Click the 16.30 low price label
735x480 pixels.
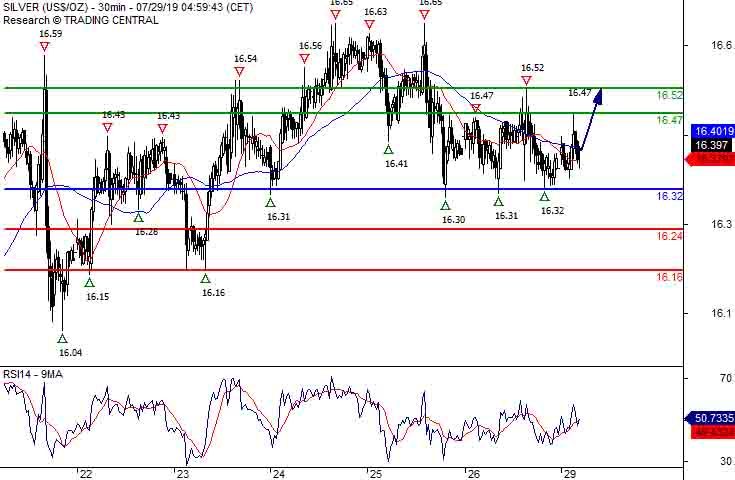[x=454, y=219]
